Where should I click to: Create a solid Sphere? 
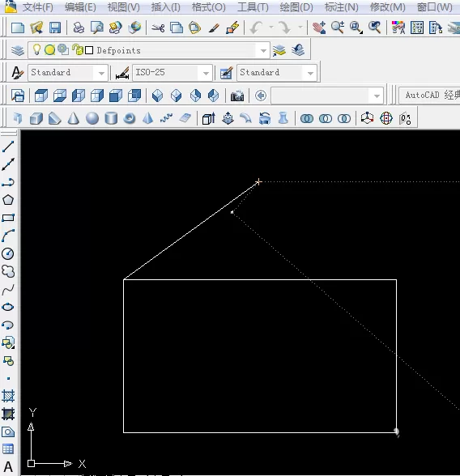click(x=92, y=118)
